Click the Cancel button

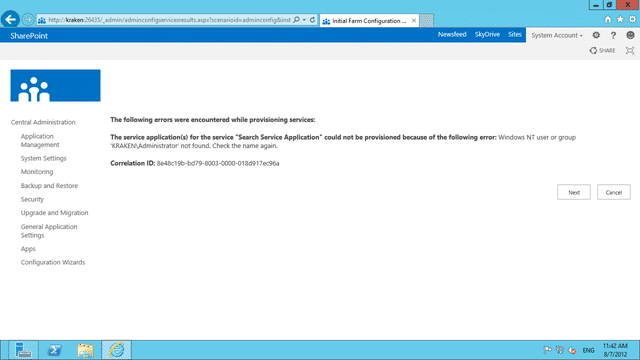pyautogui.click(x=613, y=192)
